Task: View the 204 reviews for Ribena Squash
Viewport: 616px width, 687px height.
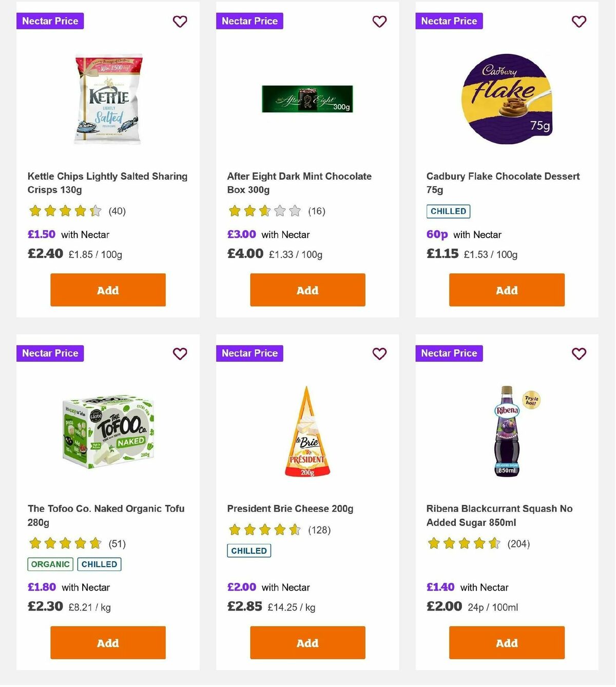Action: pos(518,543)
